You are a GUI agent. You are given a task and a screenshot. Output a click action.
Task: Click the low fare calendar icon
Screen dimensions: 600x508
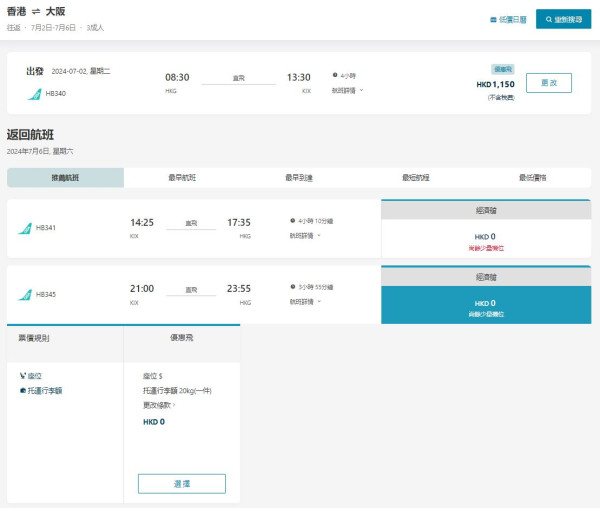493,20
